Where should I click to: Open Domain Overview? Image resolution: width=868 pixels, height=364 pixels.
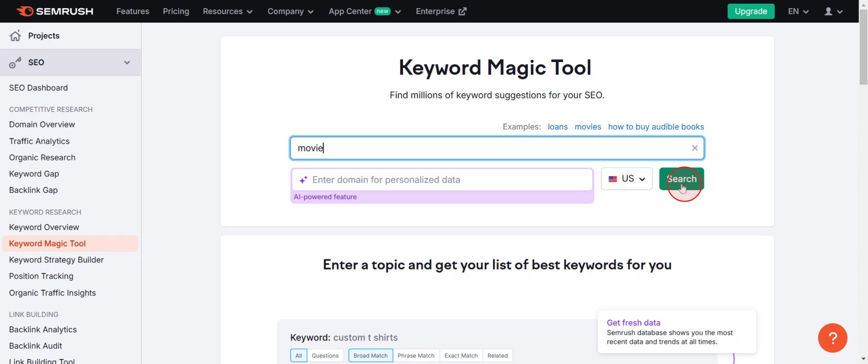click(42, 125)
